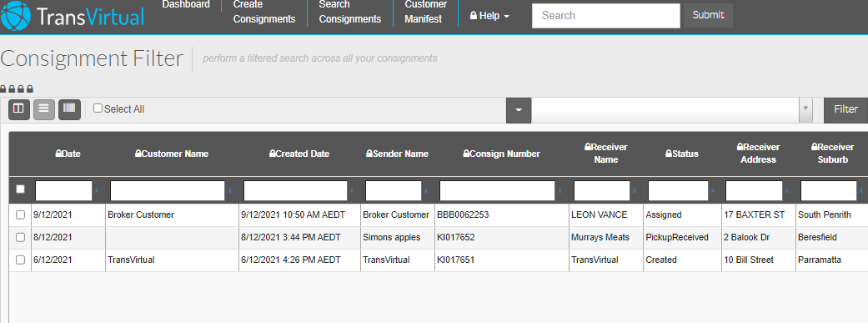Open the Help dropdown menu
Image resolution: width=868 pixels, height=323 pixels.
point(489,16)
